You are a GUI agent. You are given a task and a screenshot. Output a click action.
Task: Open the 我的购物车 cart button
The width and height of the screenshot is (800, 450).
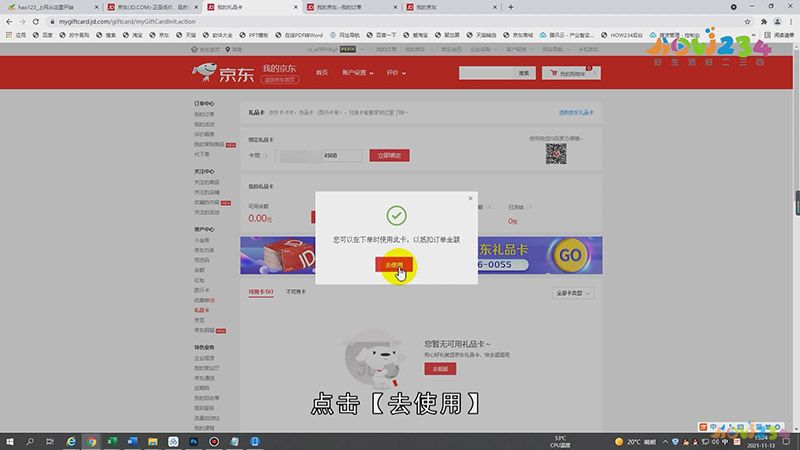point(571,73)
